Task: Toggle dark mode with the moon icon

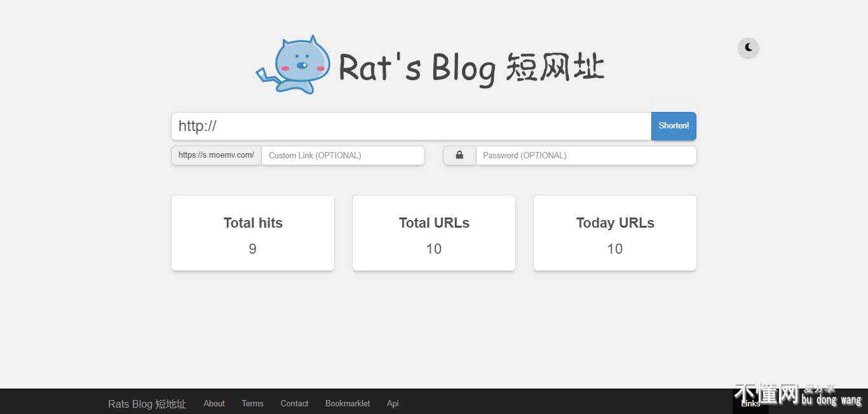Action: pos(749,48)
